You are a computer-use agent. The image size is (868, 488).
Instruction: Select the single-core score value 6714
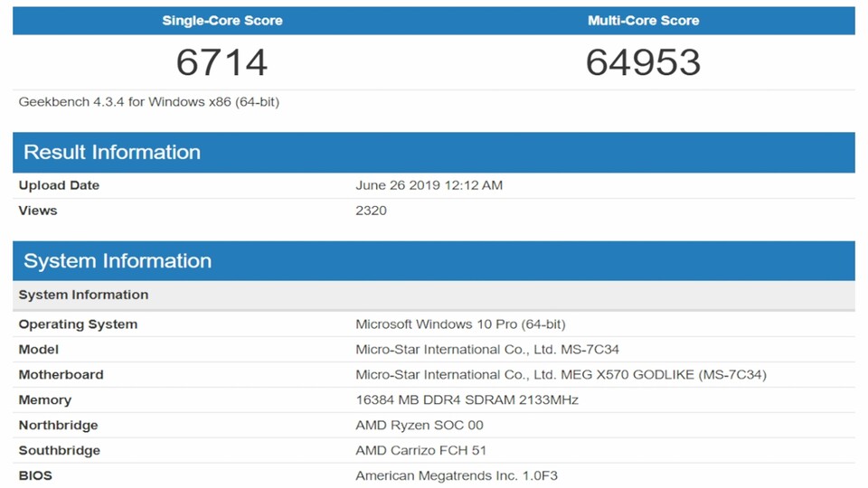222,62
